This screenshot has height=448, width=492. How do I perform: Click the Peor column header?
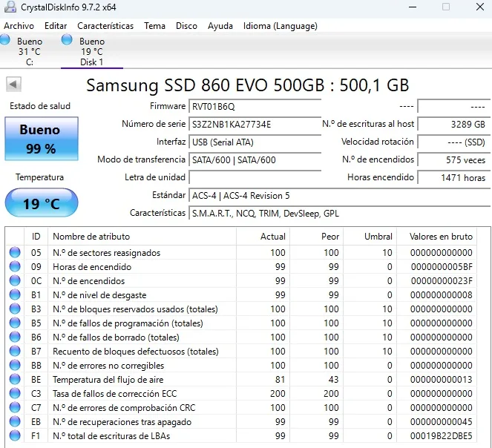coord(316,236)
